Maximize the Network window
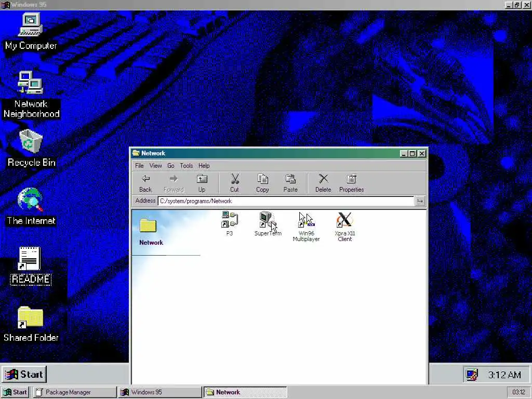532x399 pixels. [x=412, y=154]
